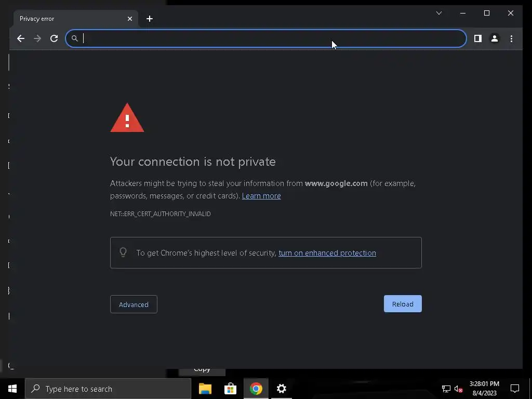Open a new tab with the plus button
Image resolution: width=532 pixels, height=399 pixels.
pyautogui.click(x=150, y=19)
